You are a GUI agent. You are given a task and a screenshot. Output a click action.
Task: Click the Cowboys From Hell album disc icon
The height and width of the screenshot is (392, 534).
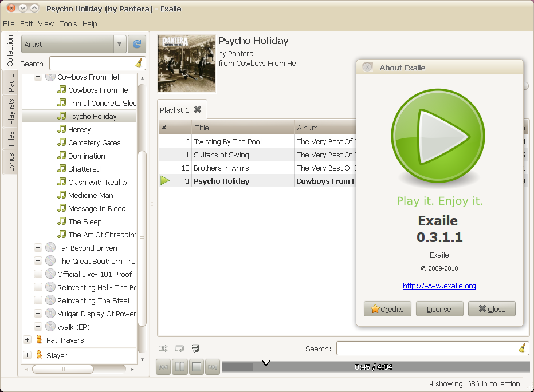click(x=50, y=77)
